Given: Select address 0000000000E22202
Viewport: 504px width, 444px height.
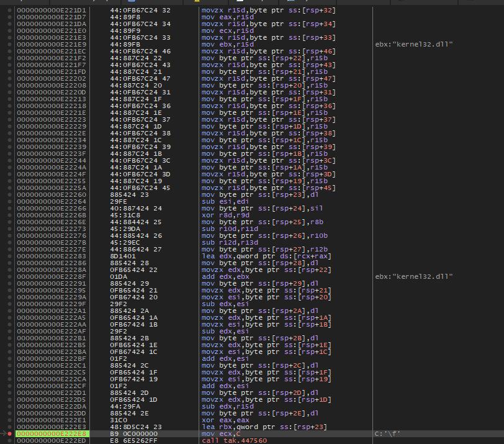Looking at the screenshot, I should 52,79.
